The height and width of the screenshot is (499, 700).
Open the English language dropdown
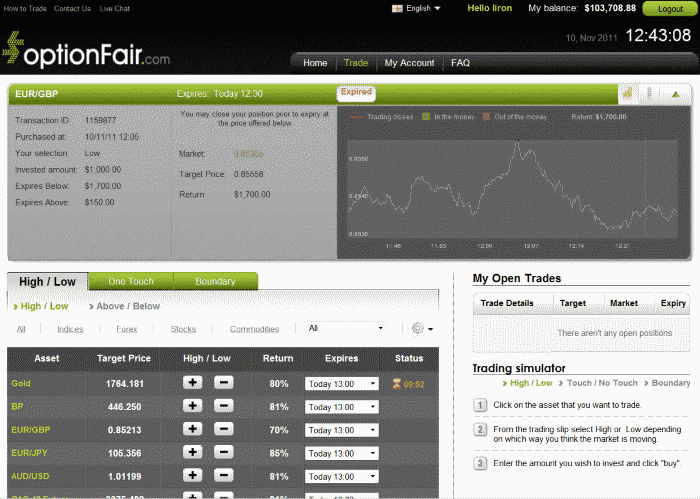pyautogui.click(x=417, y=8)
